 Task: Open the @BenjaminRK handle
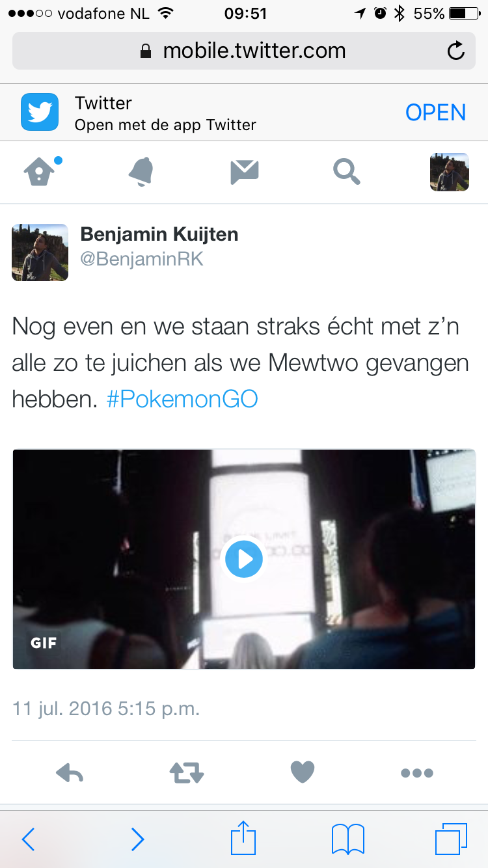click(x=142, y=259)
